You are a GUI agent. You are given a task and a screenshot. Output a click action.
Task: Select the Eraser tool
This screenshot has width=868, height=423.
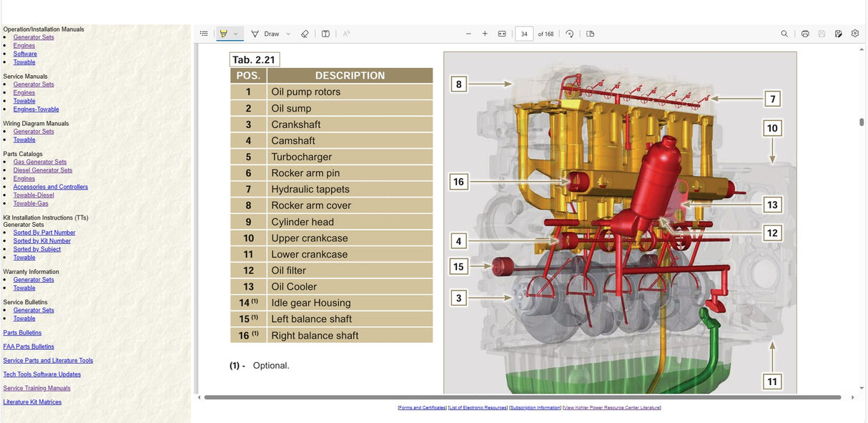click(x=305, y=34)
